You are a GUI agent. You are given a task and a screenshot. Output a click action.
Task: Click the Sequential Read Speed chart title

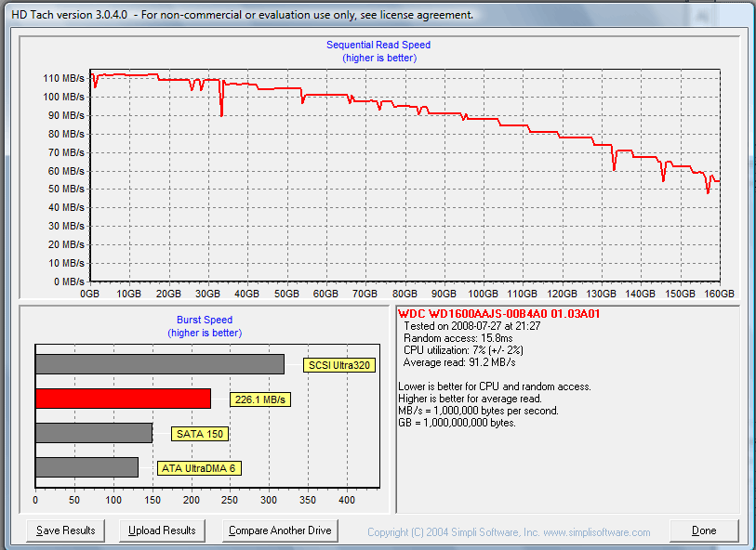tap(378, 45)
